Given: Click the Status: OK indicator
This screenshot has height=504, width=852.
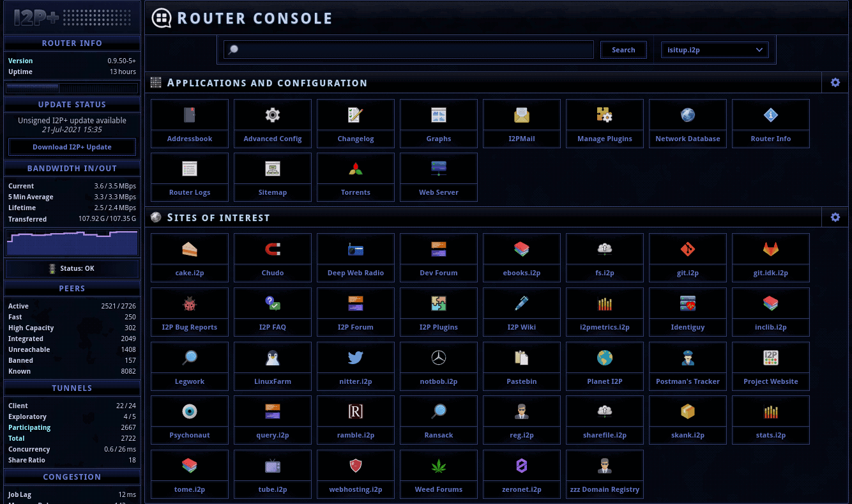Looking at the screenshot, I should click(72, 268).
